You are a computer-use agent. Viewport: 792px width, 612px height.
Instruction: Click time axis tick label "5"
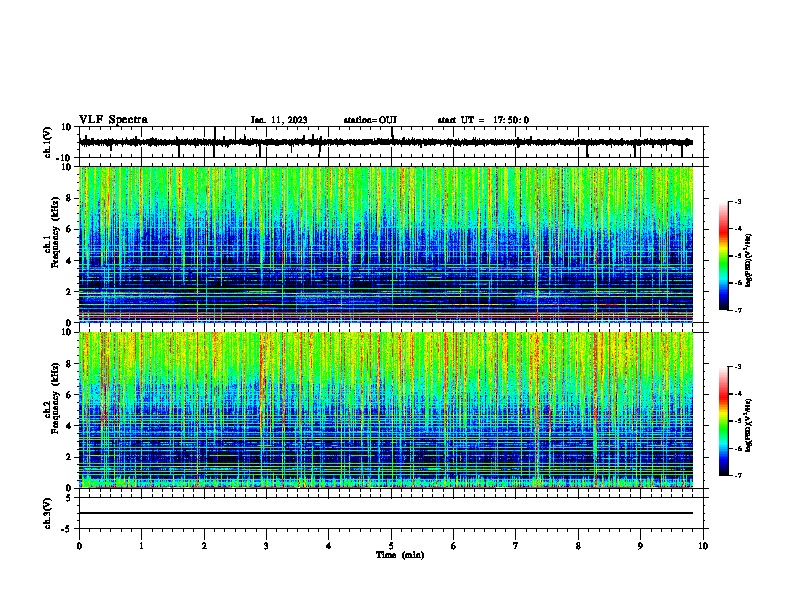pos(391,546)
